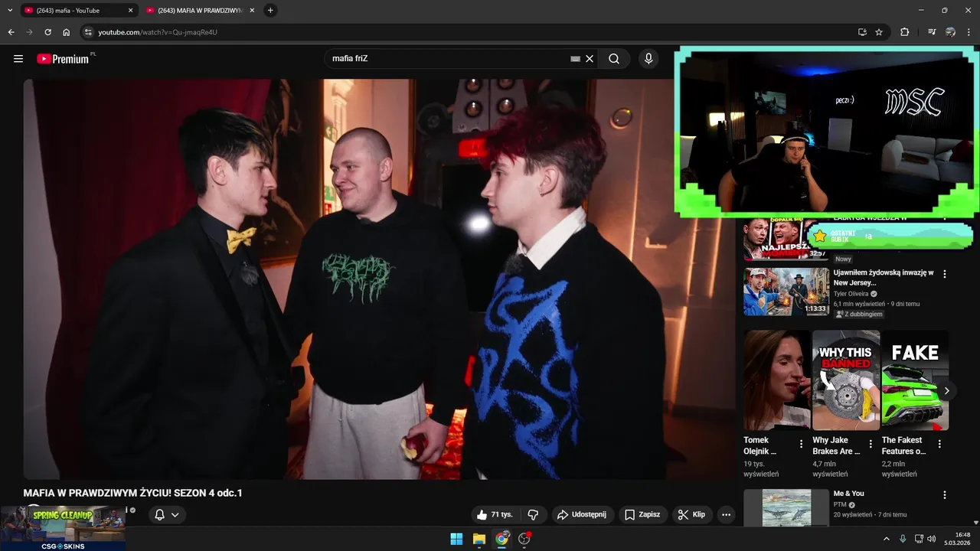Show hidden system tray icons
Screen dimensions: 980x551
click(887, 539)
